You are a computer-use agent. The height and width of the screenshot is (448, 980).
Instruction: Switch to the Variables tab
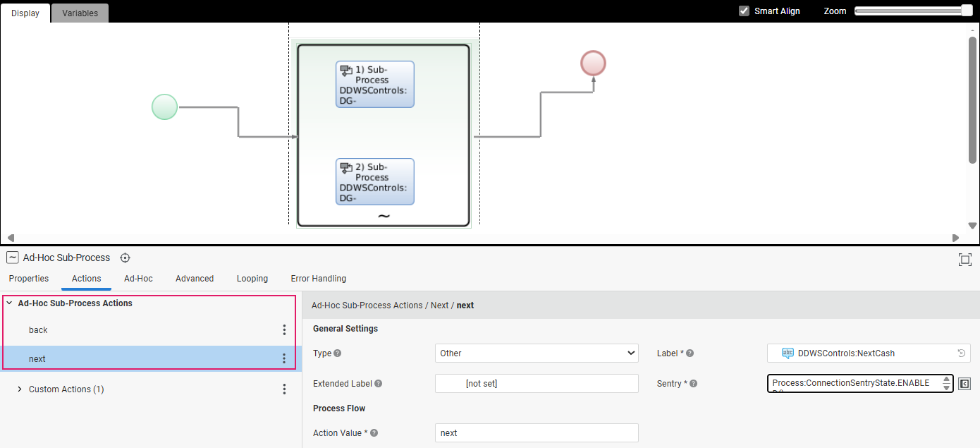tap(80, 13)
